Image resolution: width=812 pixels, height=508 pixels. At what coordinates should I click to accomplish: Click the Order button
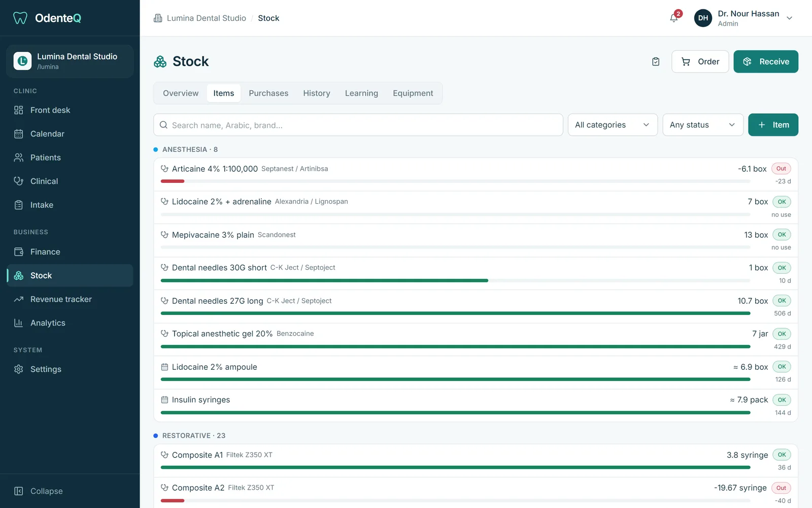[700, 61]
